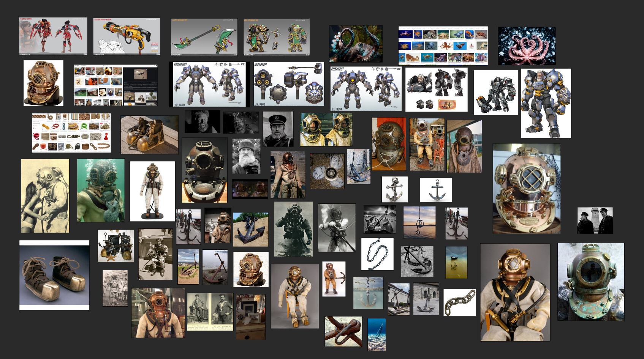The width and height of the screenshot is (644, 359).
Task: Click the octopus image search results screenshot
Action: 443,46
